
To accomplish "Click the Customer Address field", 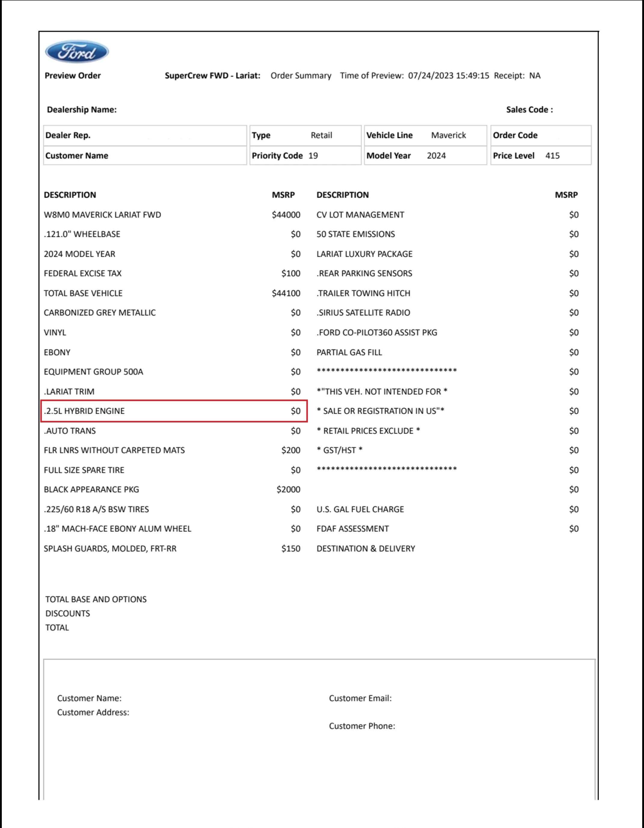I will pyautogui.click(x=93, y=712).
